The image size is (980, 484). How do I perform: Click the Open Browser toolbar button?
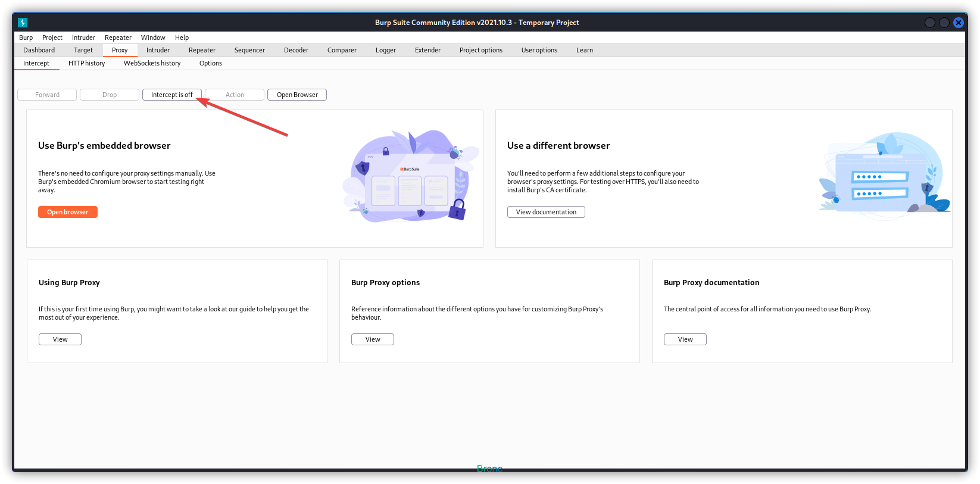(x=297, y=95)
